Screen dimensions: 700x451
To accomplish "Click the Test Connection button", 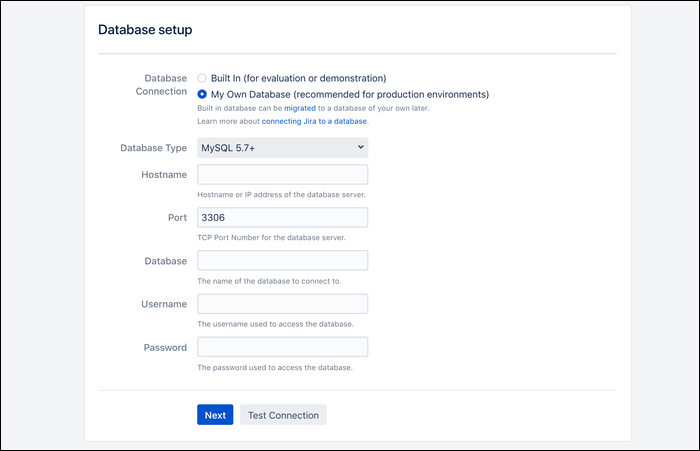I will [283, 415].
